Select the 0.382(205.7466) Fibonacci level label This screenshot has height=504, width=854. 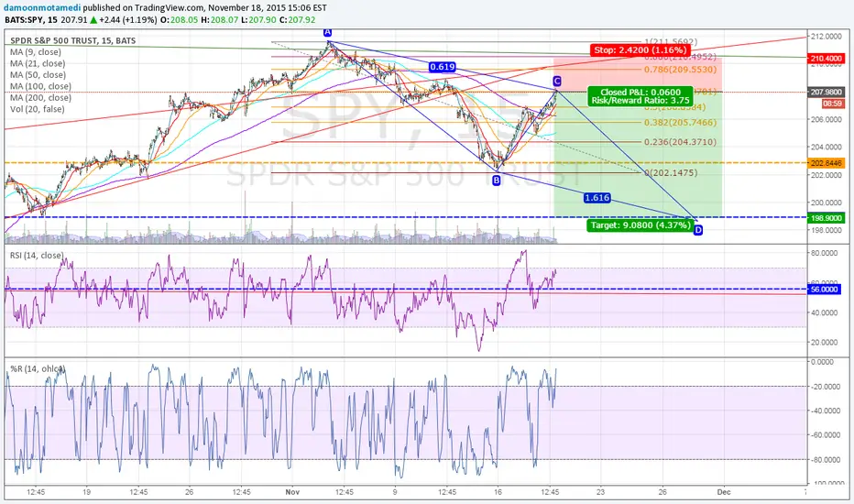coord(680,123)
